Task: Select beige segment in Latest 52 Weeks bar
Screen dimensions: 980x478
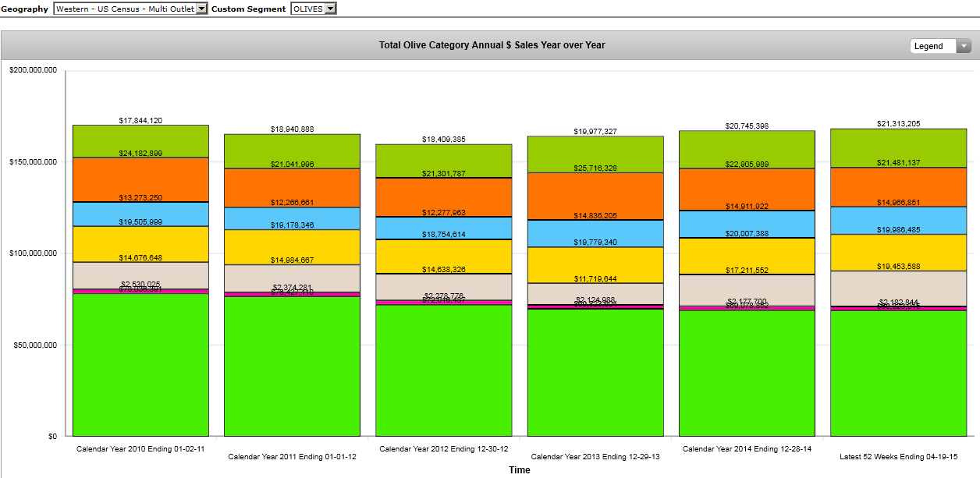Action: tap(898, 288)
